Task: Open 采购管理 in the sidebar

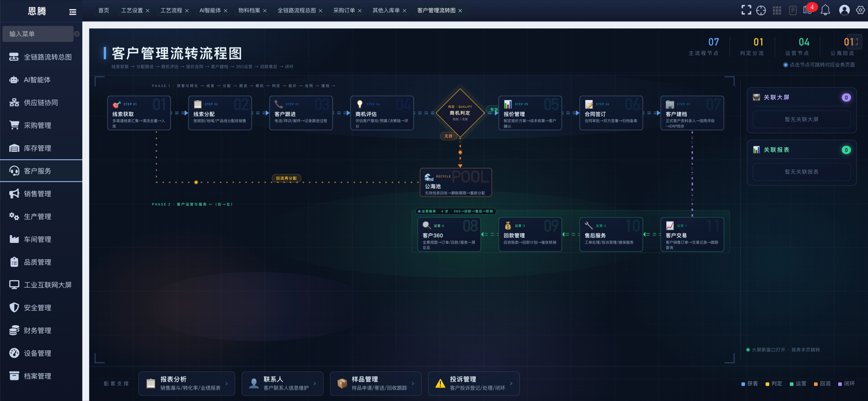Action: [x=41, y=125]
